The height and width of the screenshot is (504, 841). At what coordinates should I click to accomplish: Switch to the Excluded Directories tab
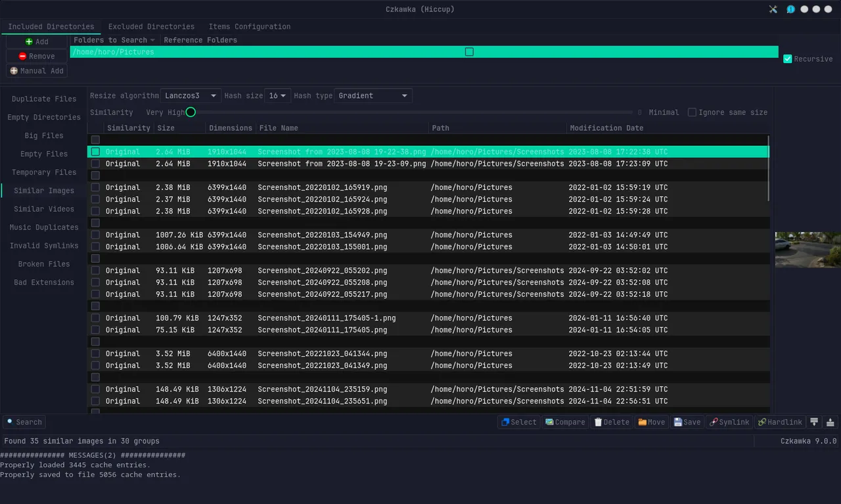coord(151,27)
